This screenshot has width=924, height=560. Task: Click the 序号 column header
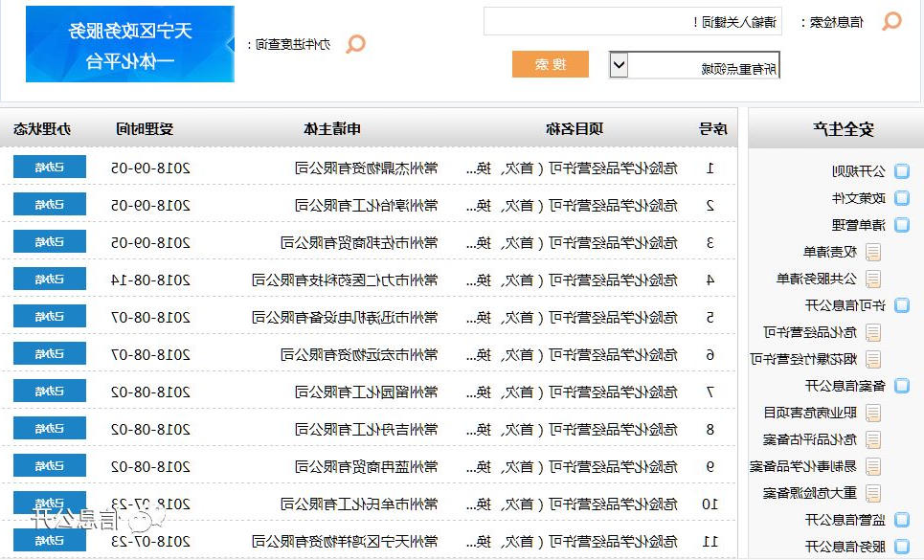tap(713, 129)
